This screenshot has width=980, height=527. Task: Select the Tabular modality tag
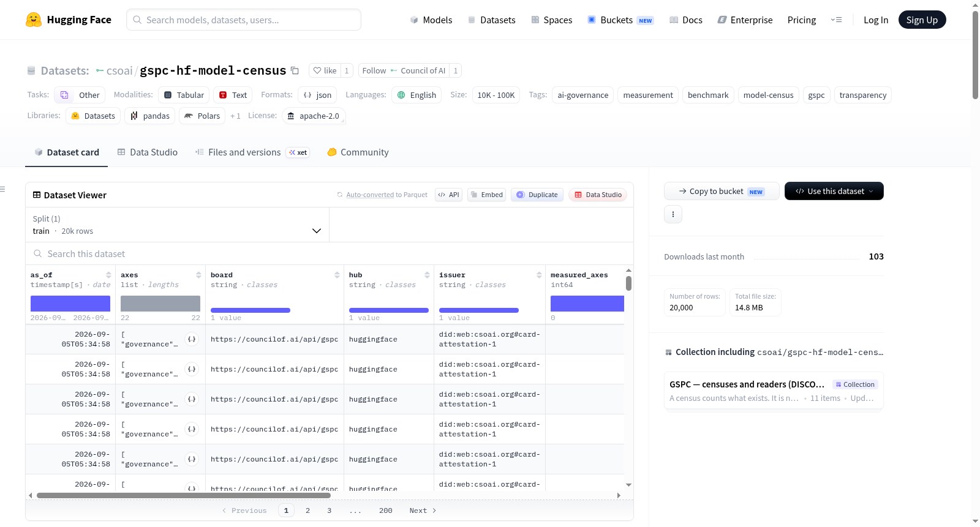[x=184, y=95]
